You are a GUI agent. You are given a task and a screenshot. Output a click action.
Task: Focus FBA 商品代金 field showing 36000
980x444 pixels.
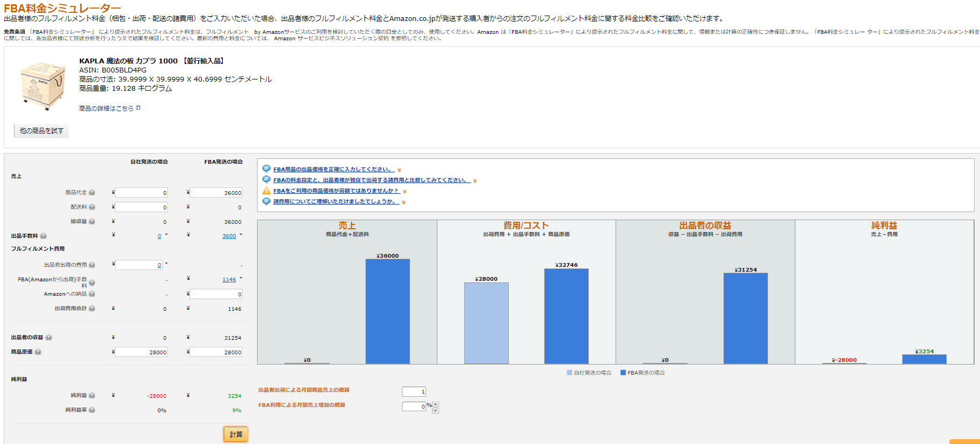point(216,193)
